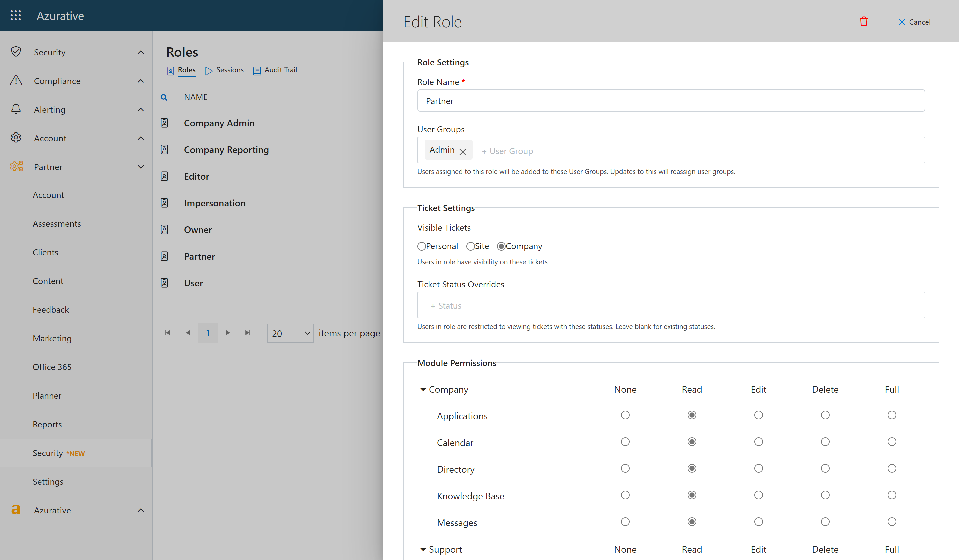Viewport: 959px width, 560px height.
Task: Toggle the Compliance section chevron
Action: click(141, 81)
